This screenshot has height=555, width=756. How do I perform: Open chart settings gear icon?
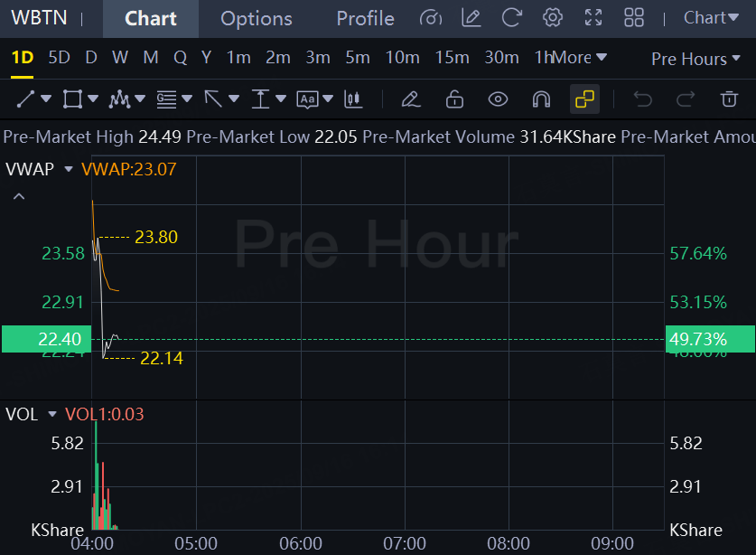[553, 18]
